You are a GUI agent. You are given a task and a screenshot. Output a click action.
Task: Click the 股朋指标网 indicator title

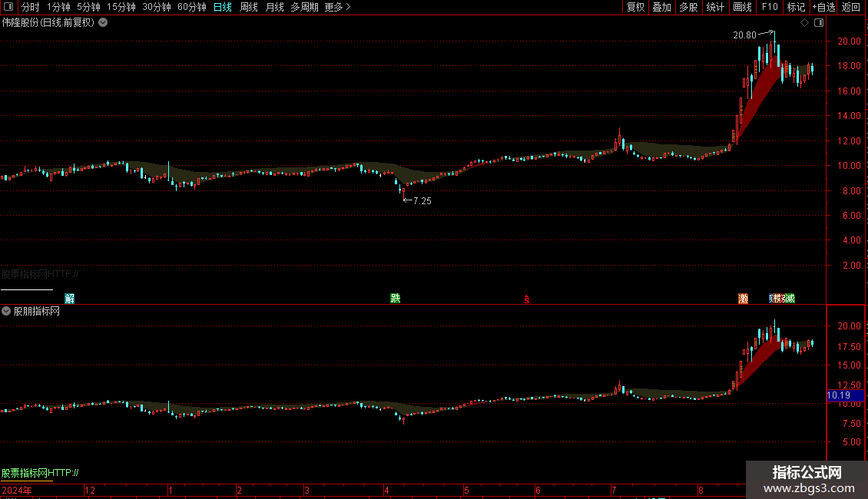pyautogui.click(x=37, y=312)
